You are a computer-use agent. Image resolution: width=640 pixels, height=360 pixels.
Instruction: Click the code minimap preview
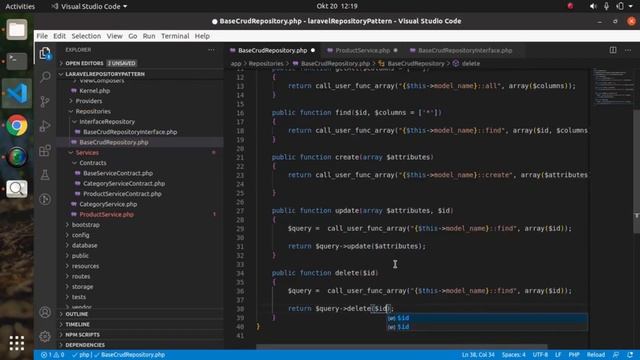click(613, 87)
